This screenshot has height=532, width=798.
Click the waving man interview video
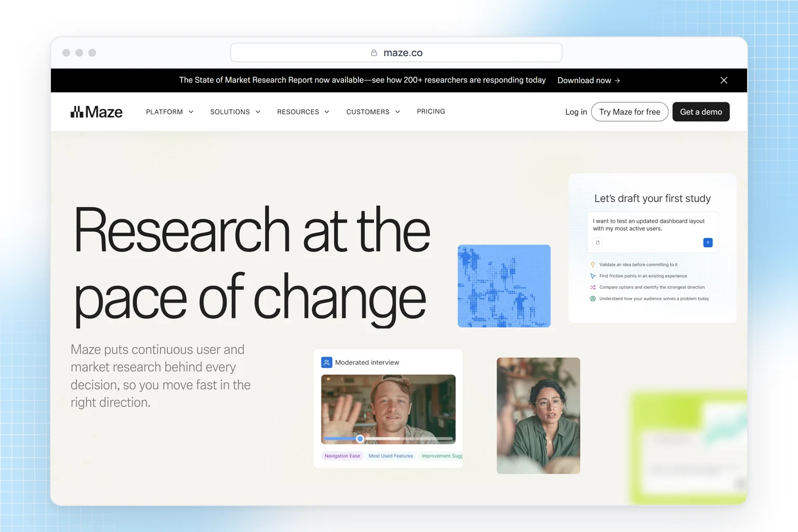tap(388, 409)
